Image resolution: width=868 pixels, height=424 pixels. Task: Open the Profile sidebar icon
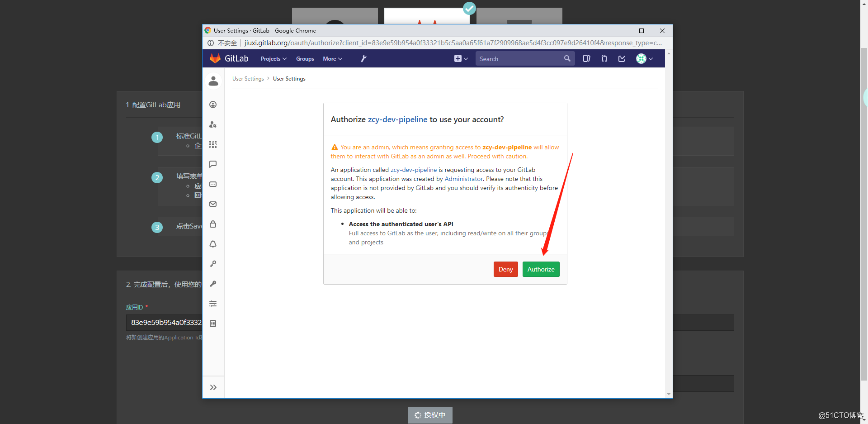coord(213,105)
